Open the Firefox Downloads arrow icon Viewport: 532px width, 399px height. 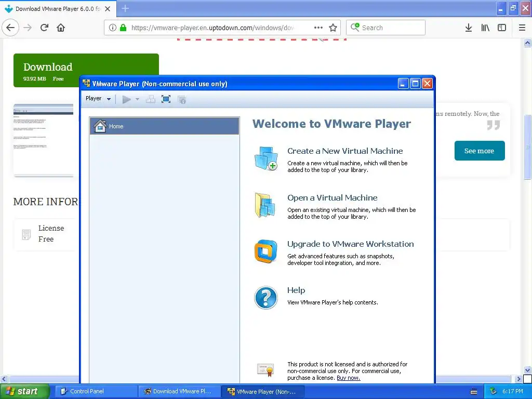coord(469,28)
